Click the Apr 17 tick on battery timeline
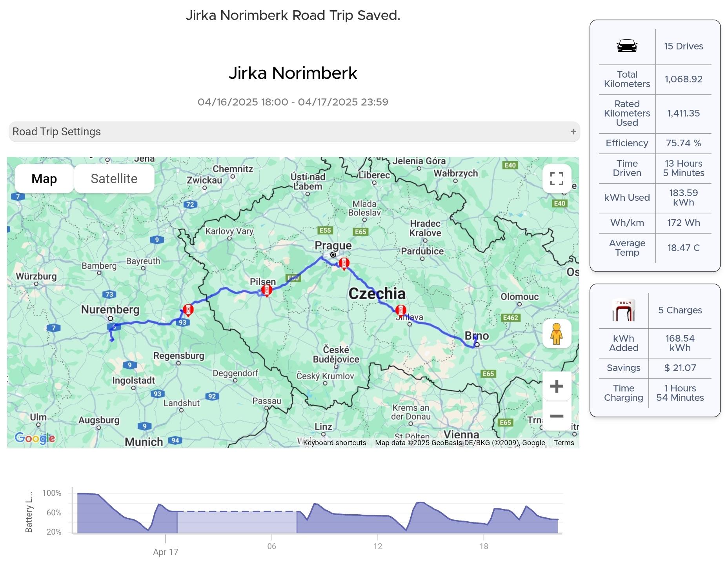 [x=166, y=551]
